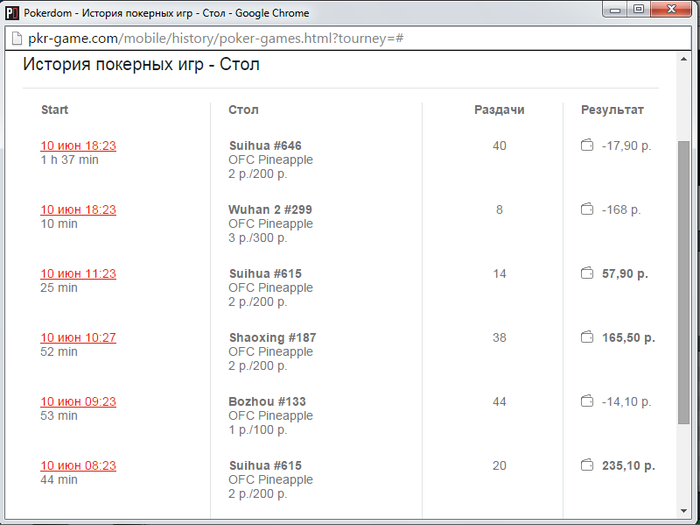The width and height of the screenshot is (700, 525).
Task: Open the 10 июн 11:23 session link
Action: coord(78,274)
